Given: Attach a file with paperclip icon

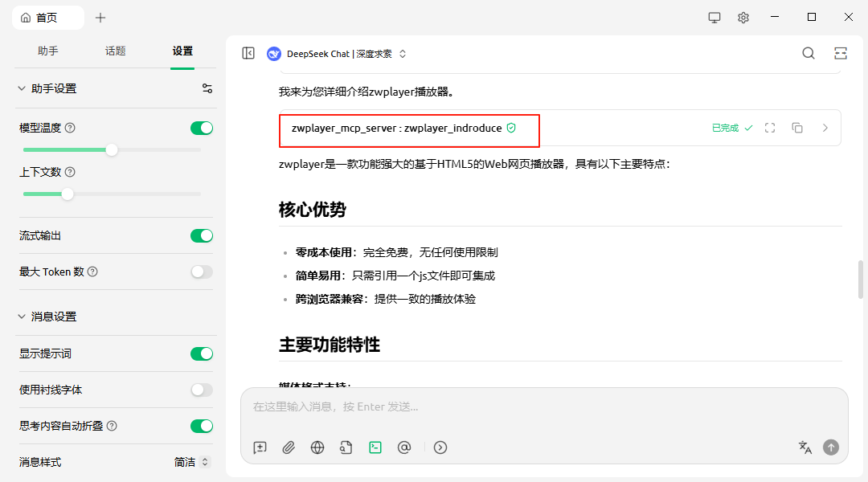Looking at the screenshot, I should click(289, 447).
